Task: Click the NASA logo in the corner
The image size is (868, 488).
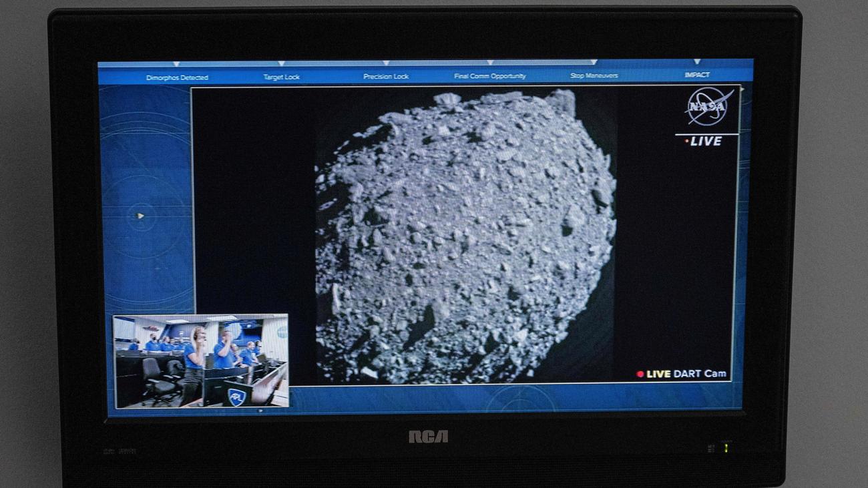Action: 709,107
